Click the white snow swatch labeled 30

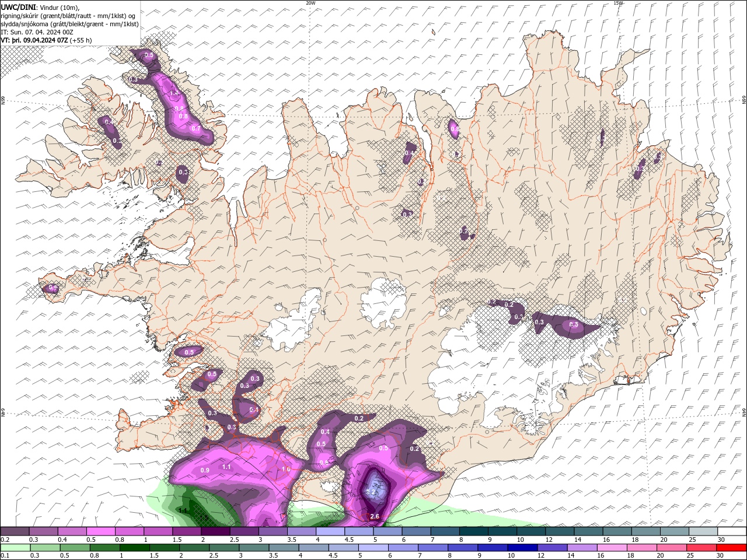[731, 531]
